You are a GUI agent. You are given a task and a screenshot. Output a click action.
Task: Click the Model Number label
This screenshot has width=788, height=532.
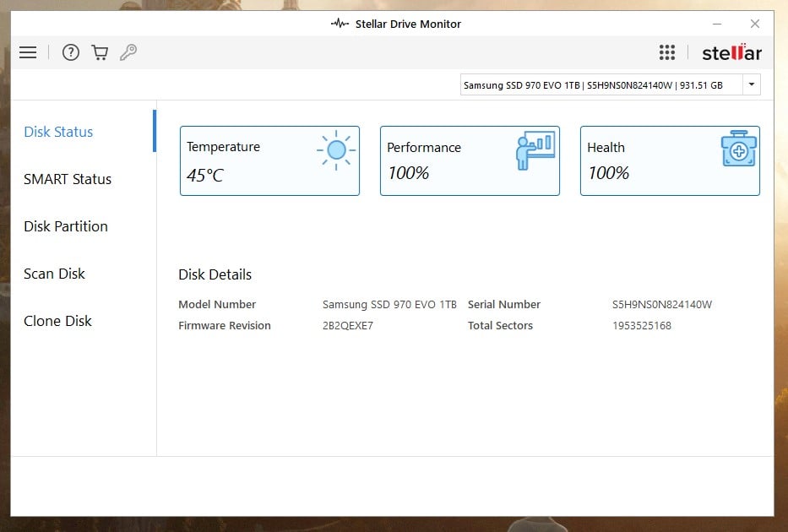click(217, 305)
